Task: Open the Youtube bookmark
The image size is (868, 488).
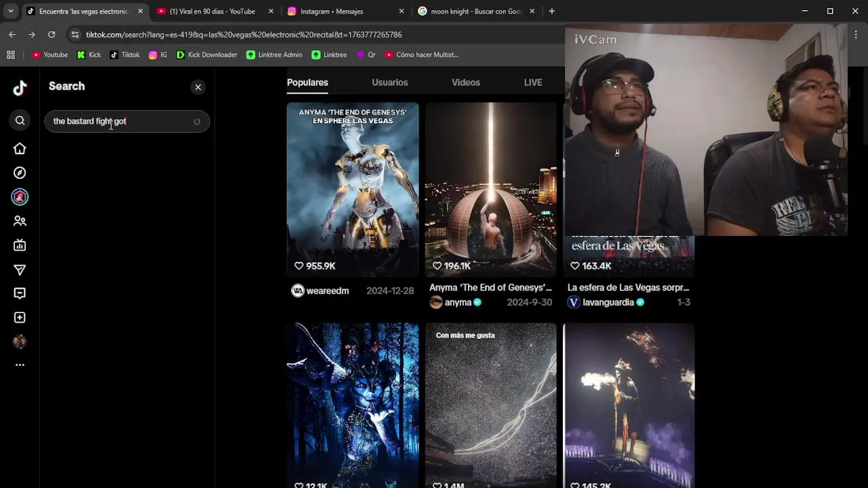Action: point(50,55)
